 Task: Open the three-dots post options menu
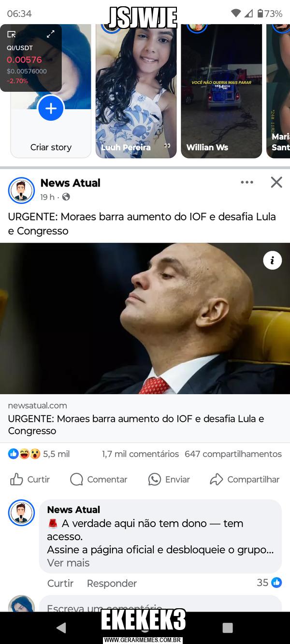(x=247, y=182)
